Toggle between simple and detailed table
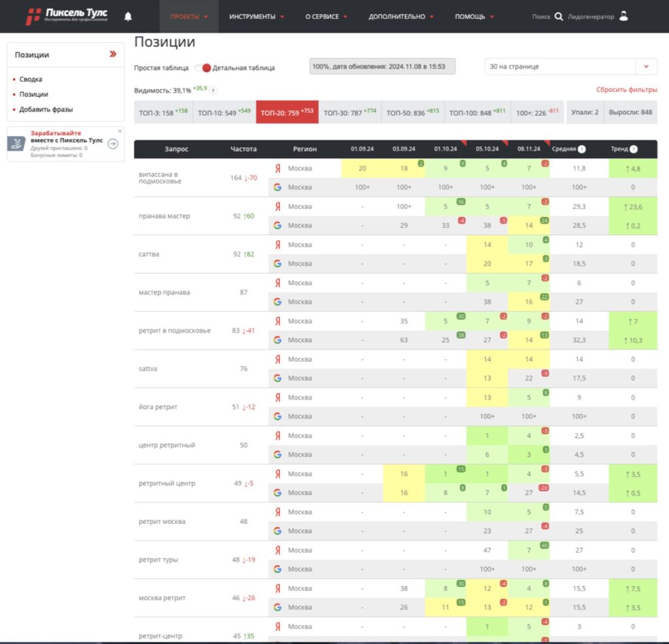 click(203, 68)
